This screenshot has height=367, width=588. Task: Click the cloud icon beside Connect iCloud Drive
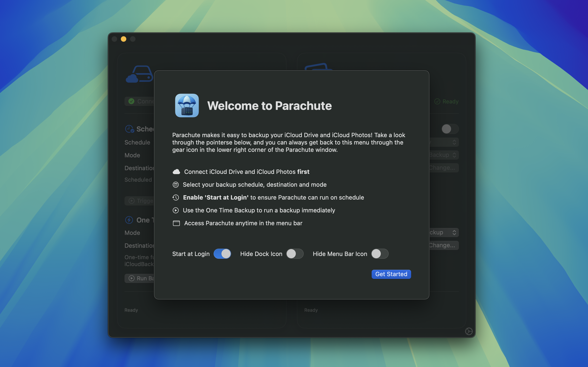[176, 172]
